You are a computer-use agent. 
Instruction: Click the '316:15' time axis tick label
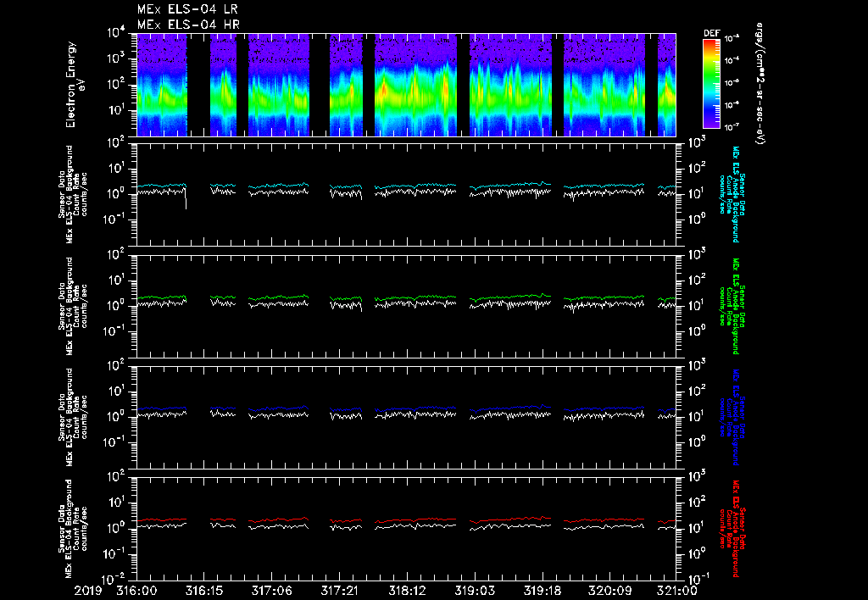204,592
